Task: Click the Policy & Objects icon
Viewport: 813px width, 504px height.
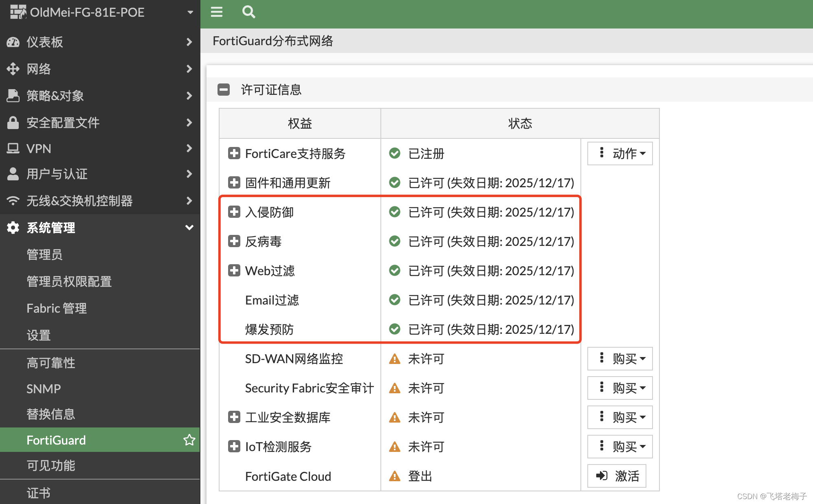Action: coord(13,96)
